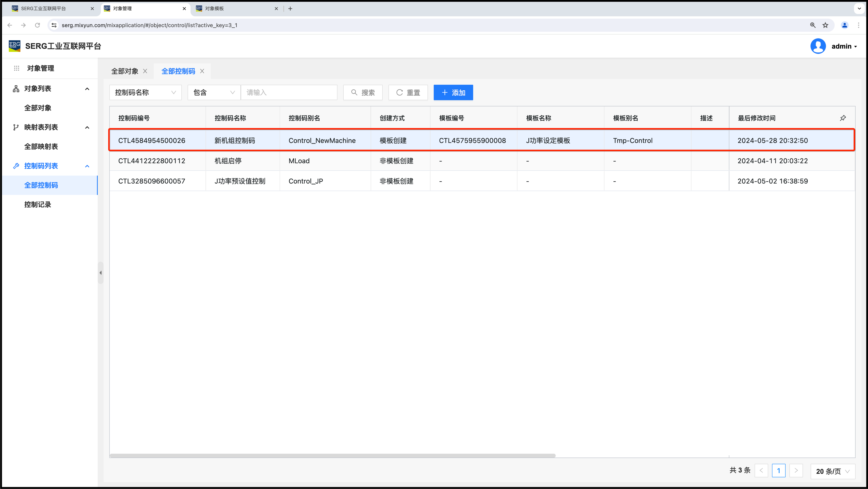This screenshot has width=868, height=489.
Task: Collapse the 对象列表 sidebar section
Action: pyautogui.click(x=87, y=89)
